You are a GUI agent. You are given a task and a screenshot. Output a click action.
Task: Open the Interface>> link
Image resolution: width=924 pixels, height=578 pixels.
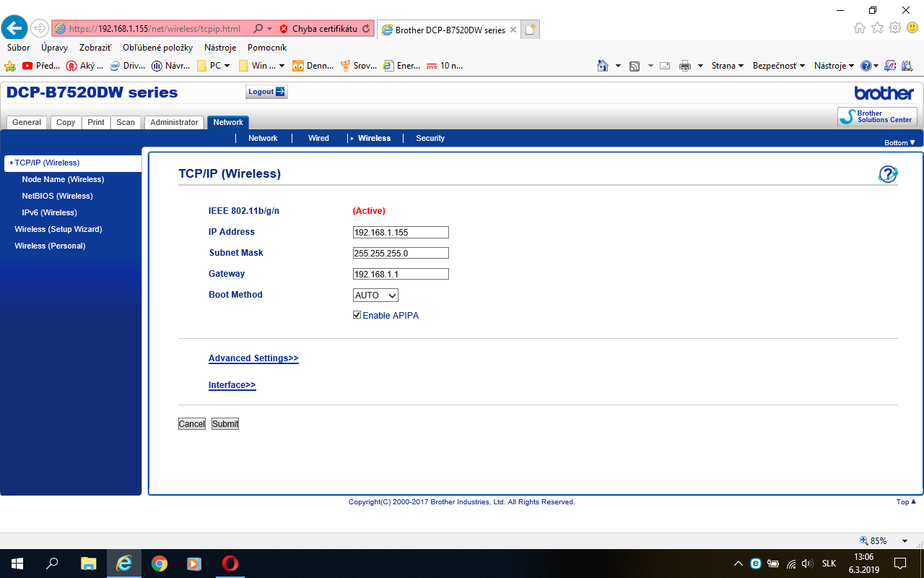pyautogui.click(x=232, y=385)
